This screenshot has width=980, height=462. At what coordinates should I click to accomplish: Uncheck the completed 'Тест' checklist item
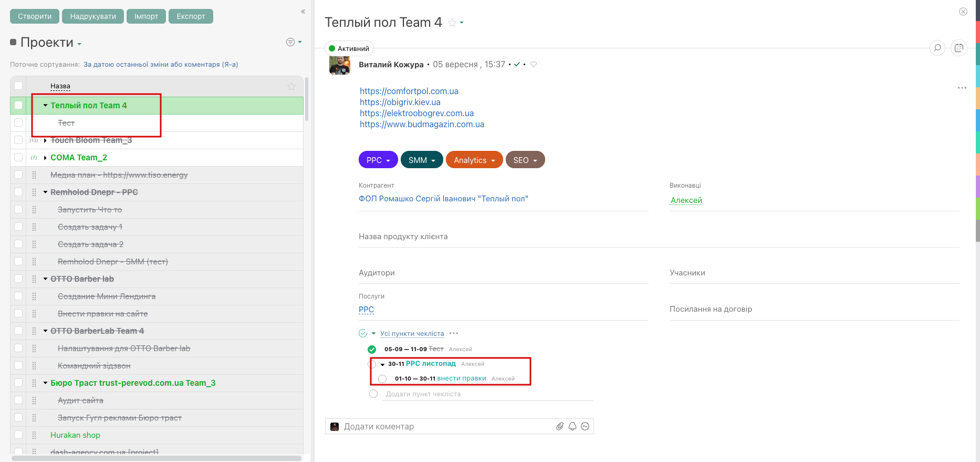[x=372, y=349]
